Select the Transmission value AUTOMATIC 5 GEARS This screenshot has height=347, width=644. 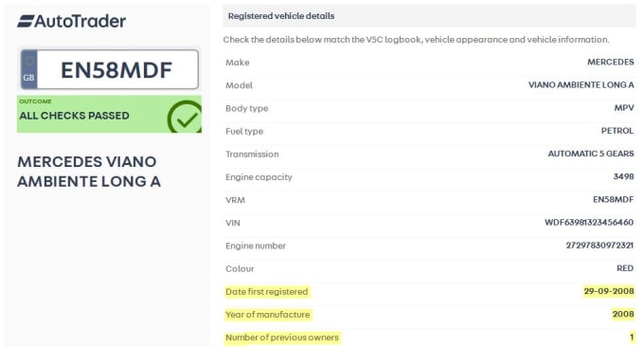coord(591,154)
